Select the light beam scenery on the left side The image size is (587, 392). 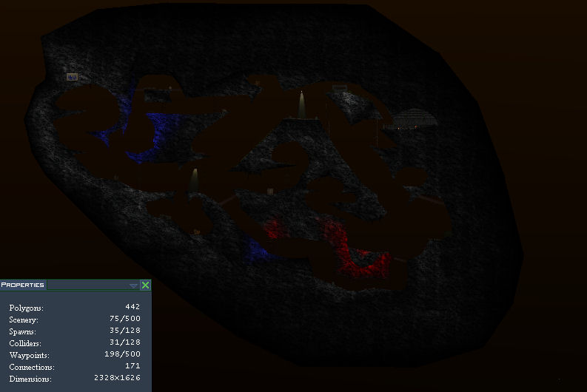pos(193,180)
